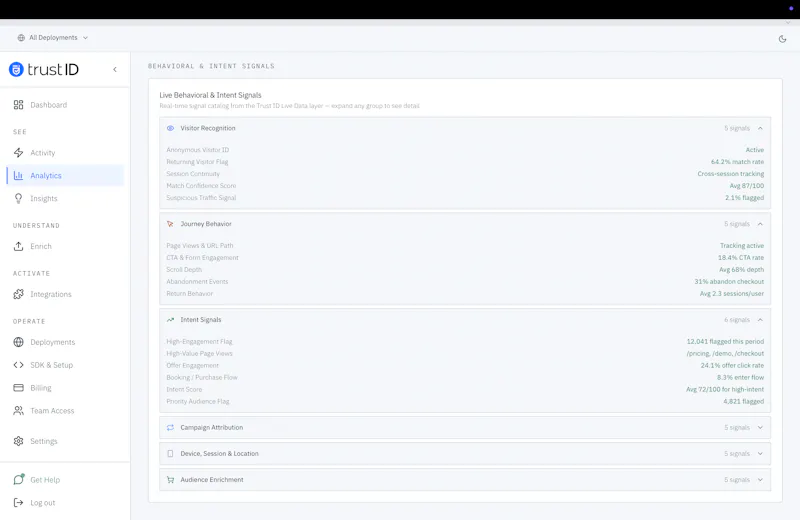
Task: Collapse the sidebar with the chevron arrow
Action: tap(115, 69)
